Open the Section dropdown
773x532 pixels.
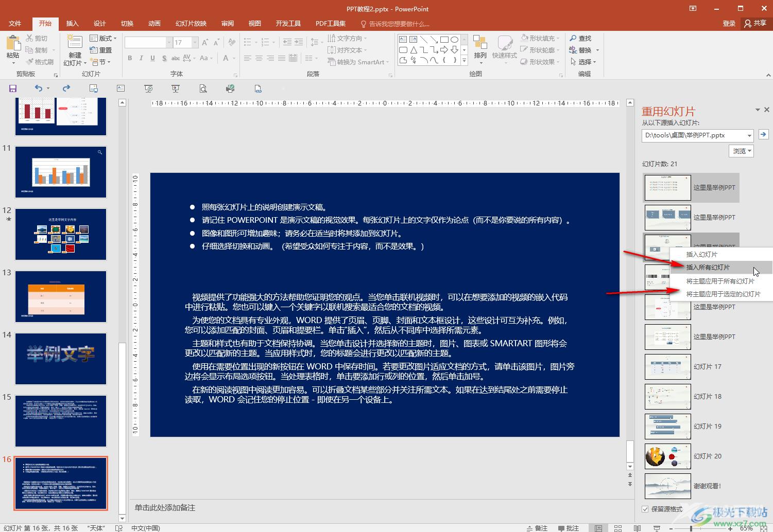100,62
